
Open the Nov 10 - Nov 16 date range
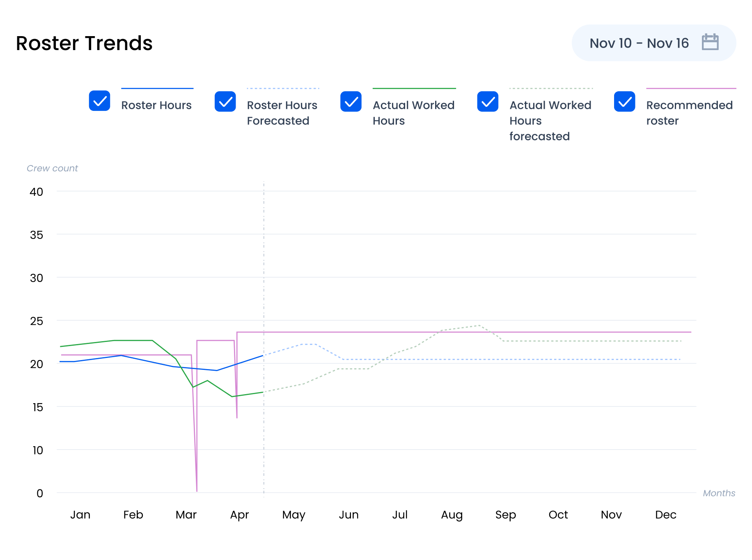639,43
